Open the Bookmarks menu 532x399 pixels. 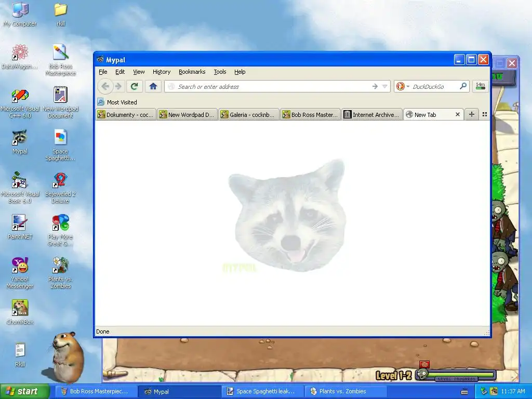pyautogui.click(x=192, y=72)
